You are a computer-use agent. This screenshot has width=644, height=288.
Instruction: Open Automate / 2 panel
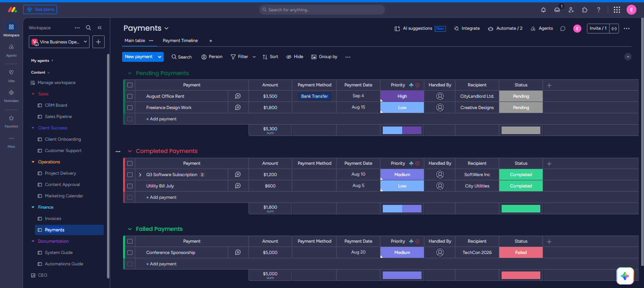pyautogui.click(x=505, y=28)
